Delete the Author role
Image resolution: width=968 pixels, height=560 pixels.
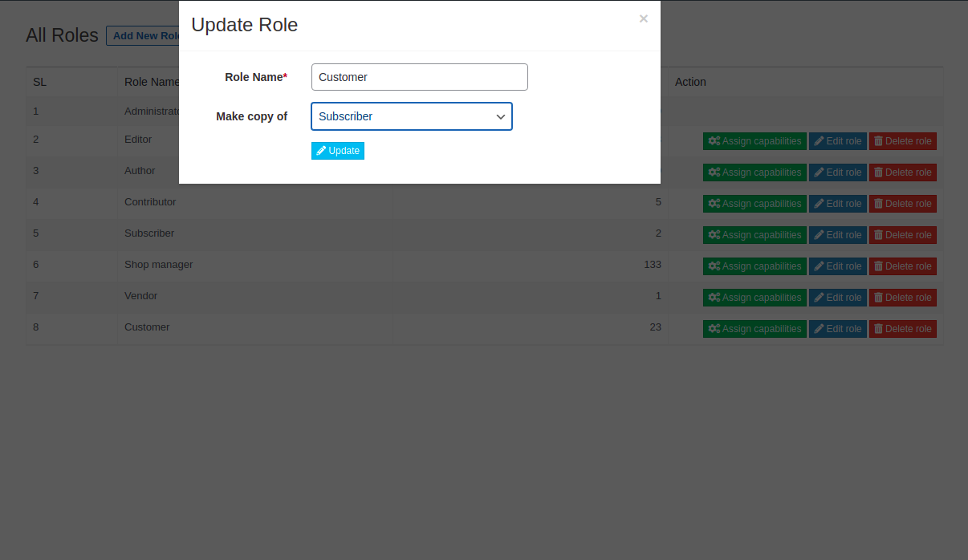903,172
